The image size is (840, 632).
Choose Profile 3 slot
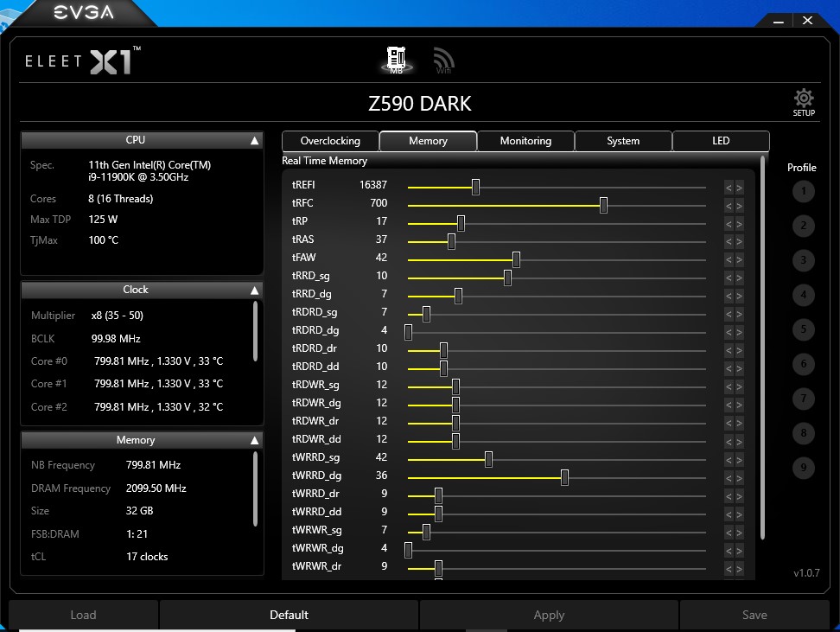pyautogui.click(x=803, y=260)
